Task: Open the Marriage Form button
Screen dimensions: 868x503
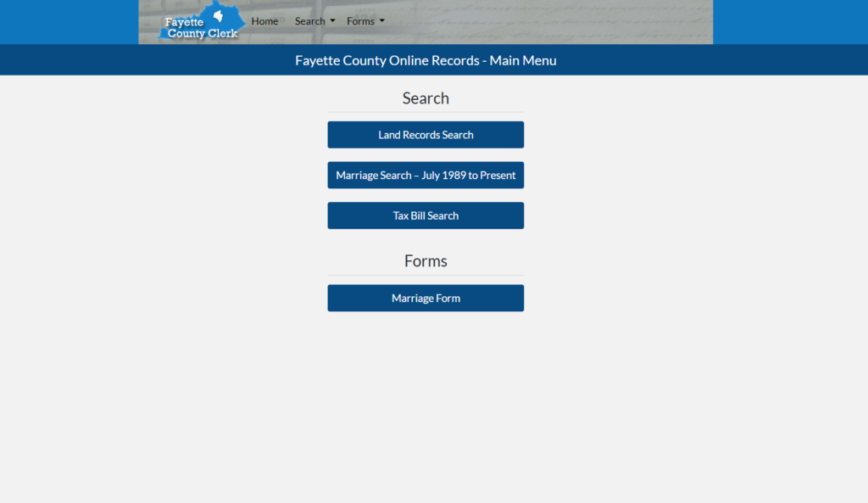Action: [426, 298]
